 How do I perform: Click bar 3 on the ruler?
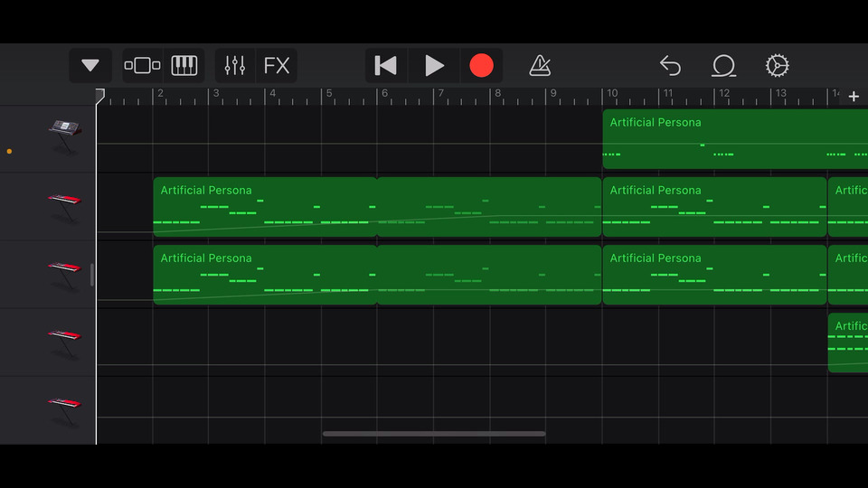click(216, 93)
